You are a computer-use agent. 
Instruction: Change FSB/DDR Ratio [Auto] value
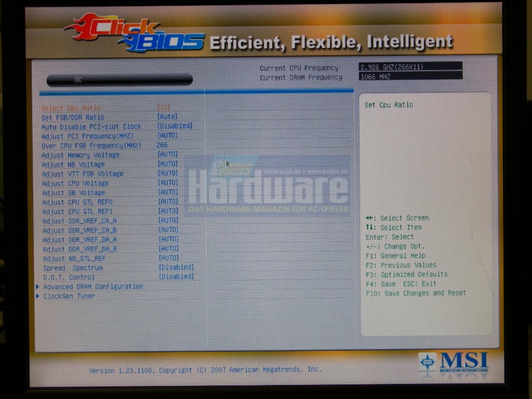coord(167,117)
